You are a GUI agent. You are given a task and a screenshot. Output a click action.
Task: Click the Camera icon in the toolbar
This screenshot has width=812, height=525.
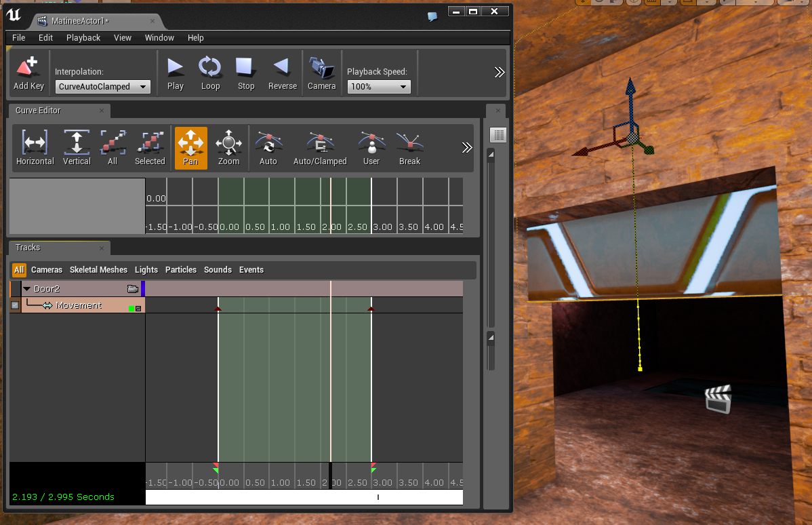[321, 68]
